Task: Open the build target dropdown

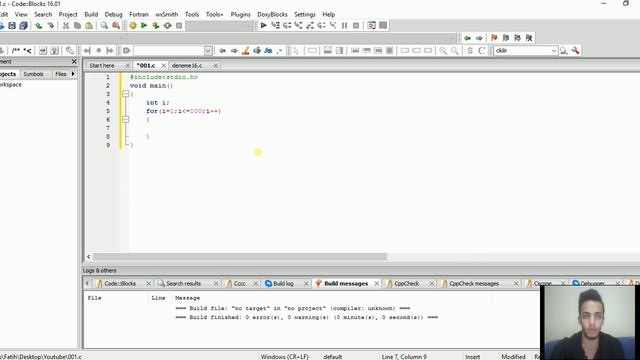Action: [x=220, y=26]
